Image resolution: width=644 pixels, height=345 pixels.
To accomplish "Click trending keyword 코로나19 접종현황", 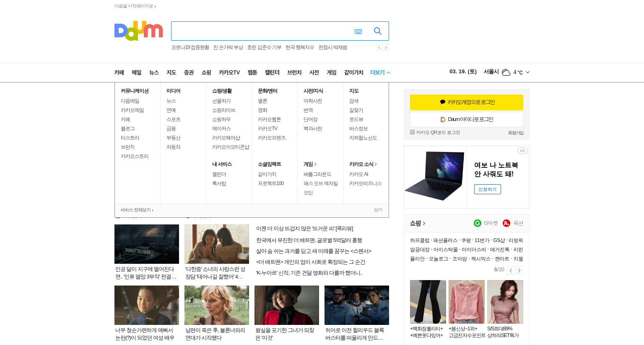I will point(190,48).
